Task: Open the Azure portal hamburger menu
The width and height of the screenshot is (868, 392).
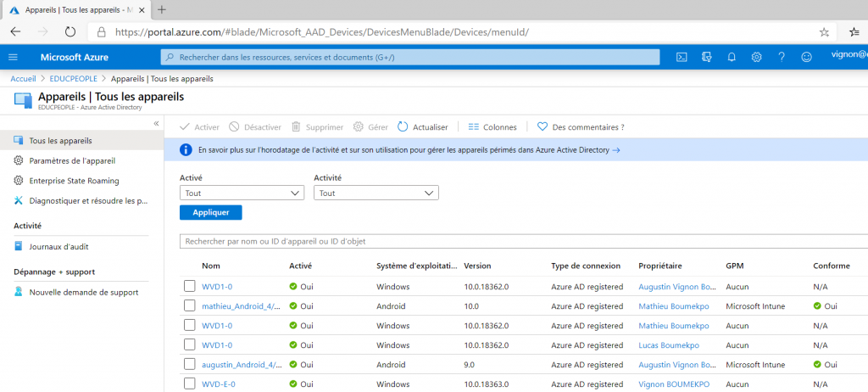Action: (14, 57)
